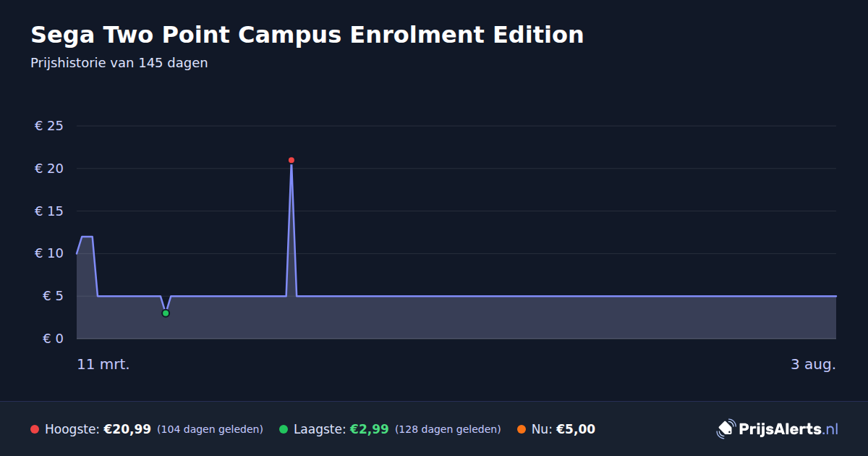Click the title Sega Two Point Campus Enrolment Edition
Screen dimensions: 868x456
(x=307, y=34)
